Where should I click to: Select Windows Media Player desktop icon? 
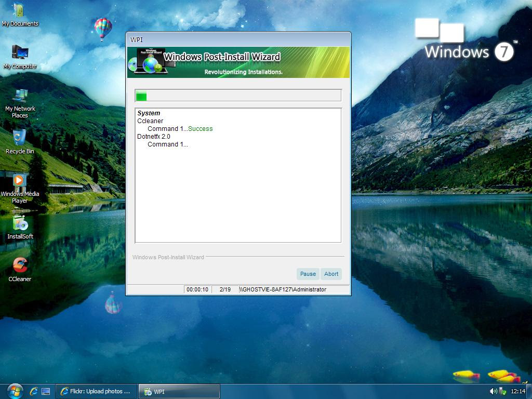[x=20, y=188]
